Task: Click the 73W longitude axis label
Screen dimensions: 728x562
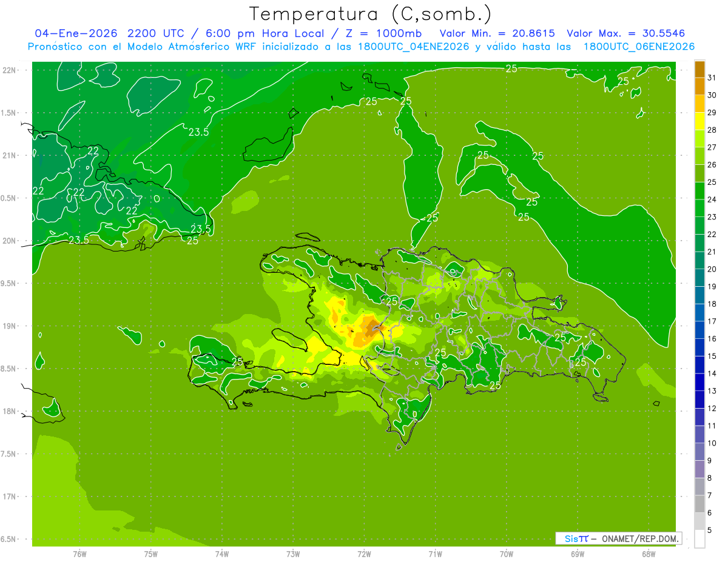Action: (x=293, y=554)
